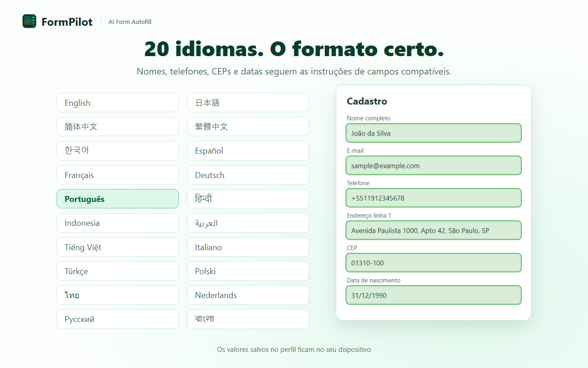588x368 pixels.
Task: Pick the Polski language button
Action: click(248, 271)
